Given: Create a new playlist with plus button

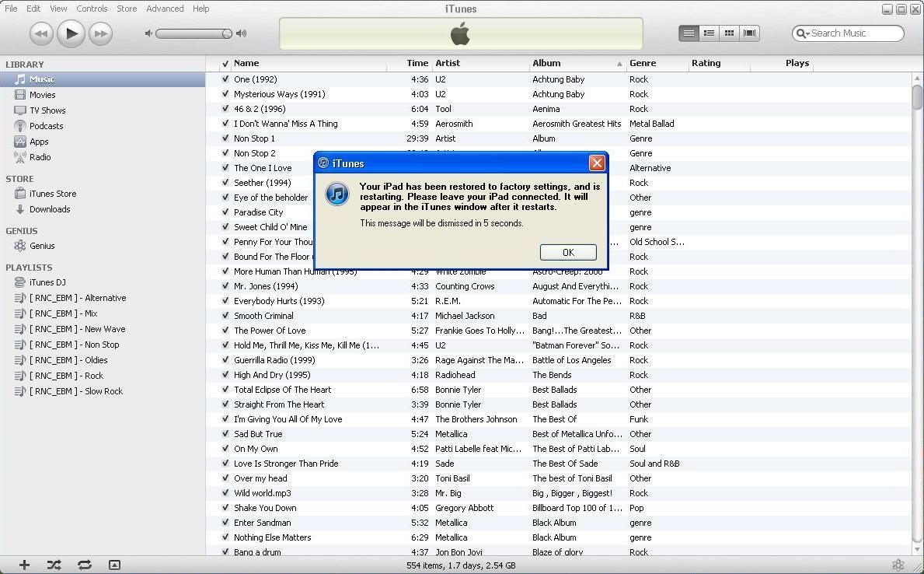Looking at the screenshot, I should point(24,565).
